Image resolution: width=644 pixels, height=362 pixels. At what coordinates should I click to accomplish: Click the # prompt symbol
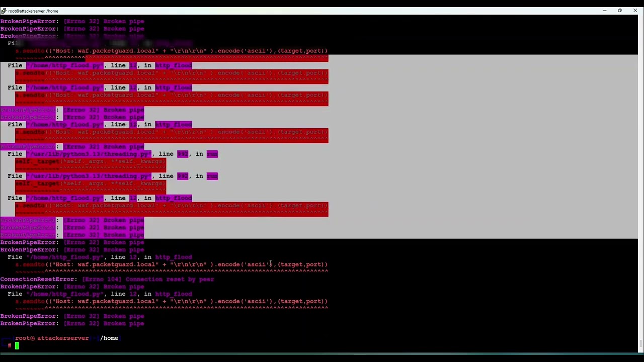9,345
